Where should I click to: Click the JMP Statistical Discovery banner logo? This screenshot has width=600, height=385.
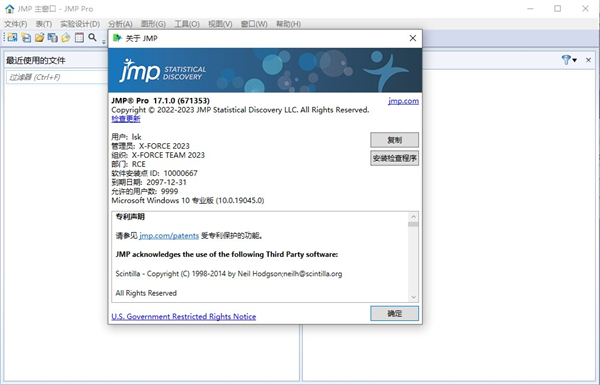(x=163, y=70)
